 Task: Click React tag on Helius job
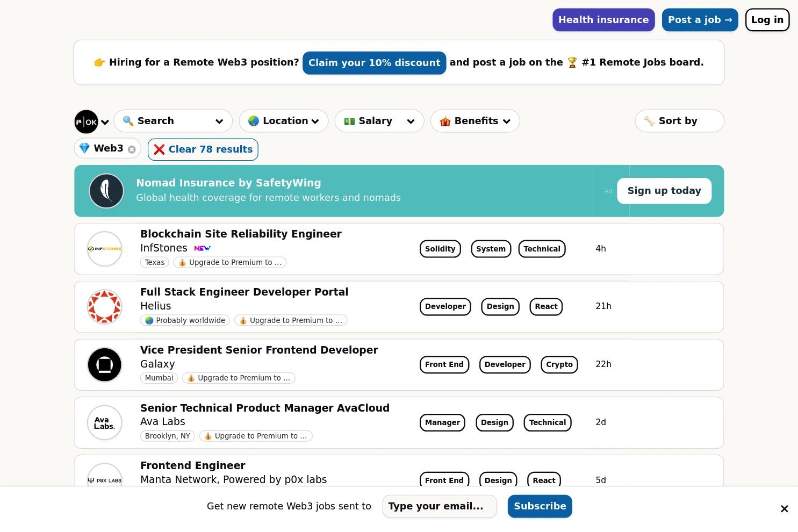[546, 307]
